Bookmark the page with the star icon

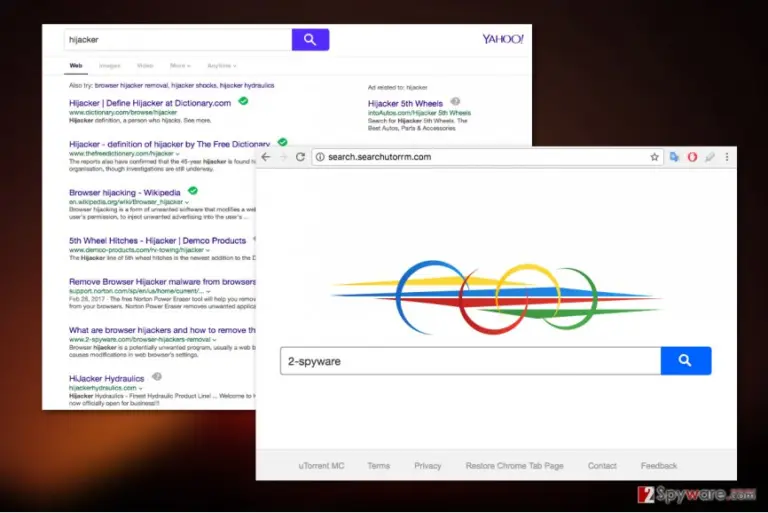pyautogui.click(x=654, y=157)
